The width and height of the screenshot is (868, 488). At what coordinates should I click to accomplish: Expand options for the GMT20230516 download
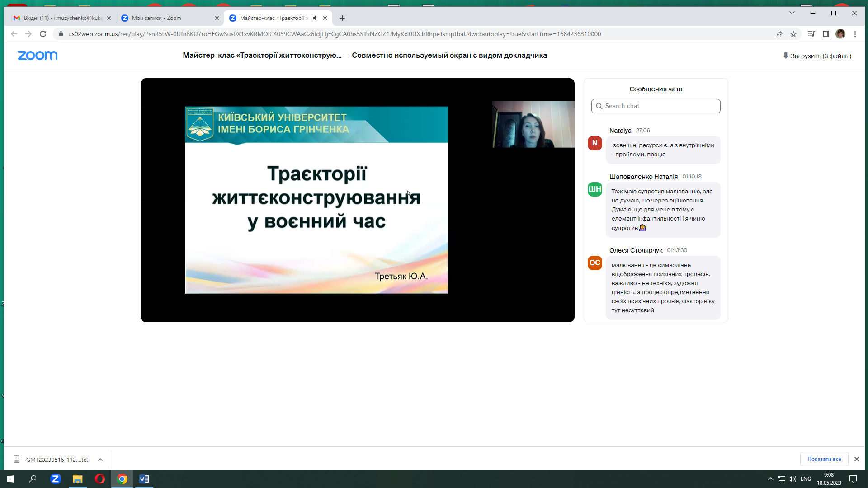point(100,460)
